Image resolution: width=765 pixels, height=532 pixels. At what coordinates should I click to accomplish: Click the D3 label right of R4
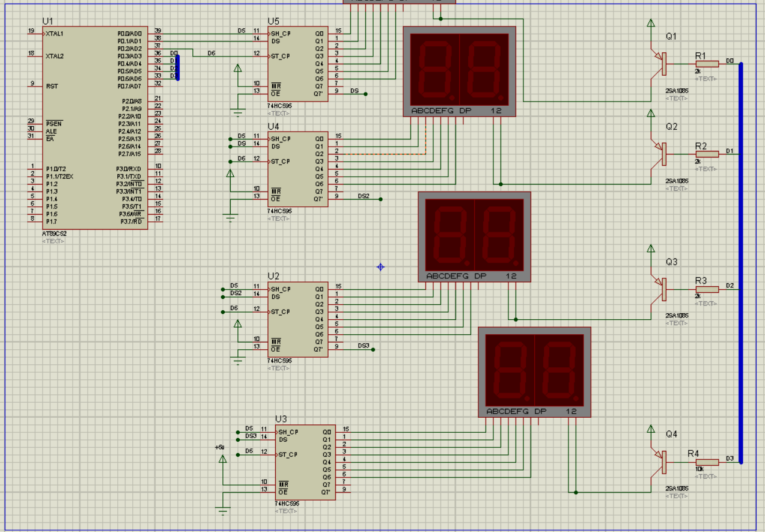coord(730,459)
